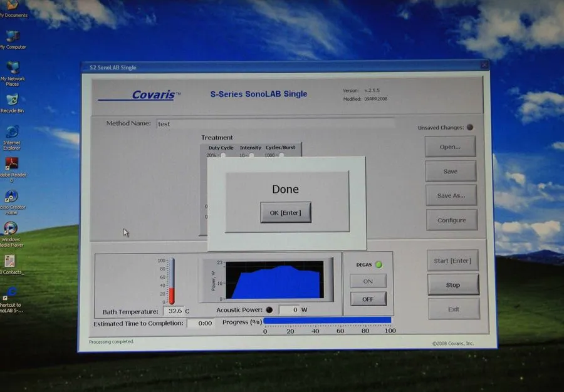
Task: Click the Bath Temperature value field
Action: [174, 311]
